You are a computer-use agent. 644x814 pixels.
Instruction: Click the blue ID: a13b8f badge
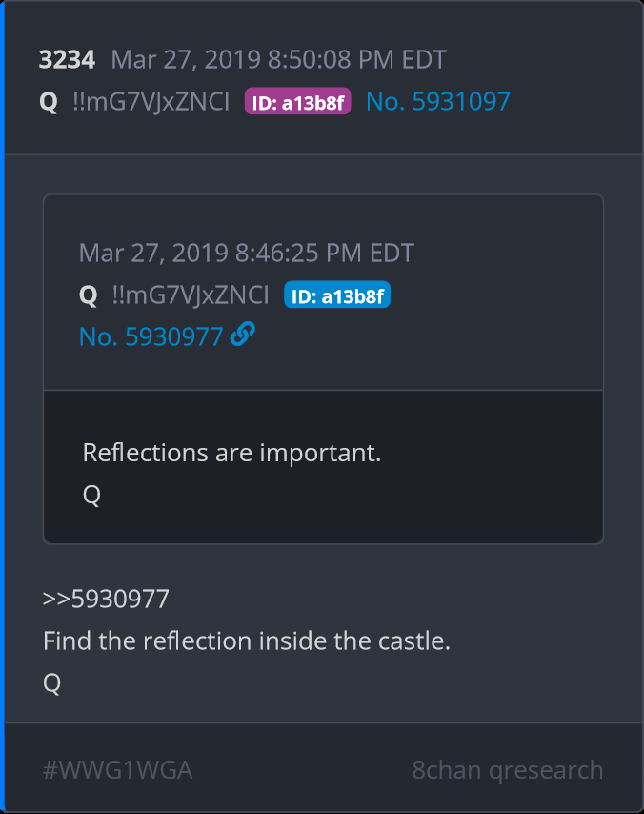point(337,296)
